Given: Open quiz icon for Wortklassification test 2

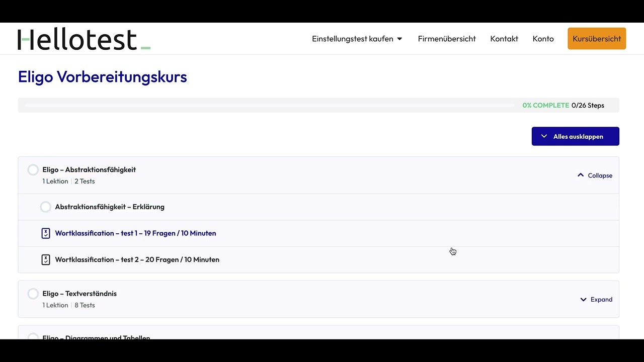Looking at the screenshot, I should point(46,259).
